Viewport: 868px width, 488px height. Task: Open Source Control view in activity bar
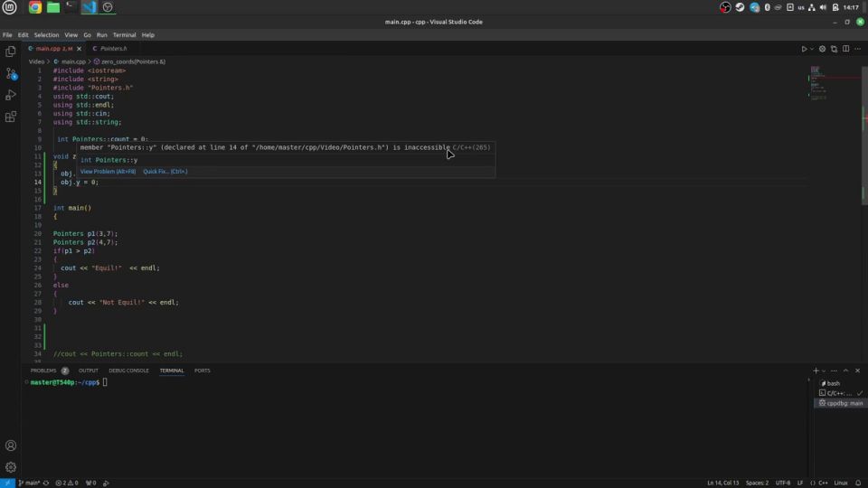(x=11, y=73)
